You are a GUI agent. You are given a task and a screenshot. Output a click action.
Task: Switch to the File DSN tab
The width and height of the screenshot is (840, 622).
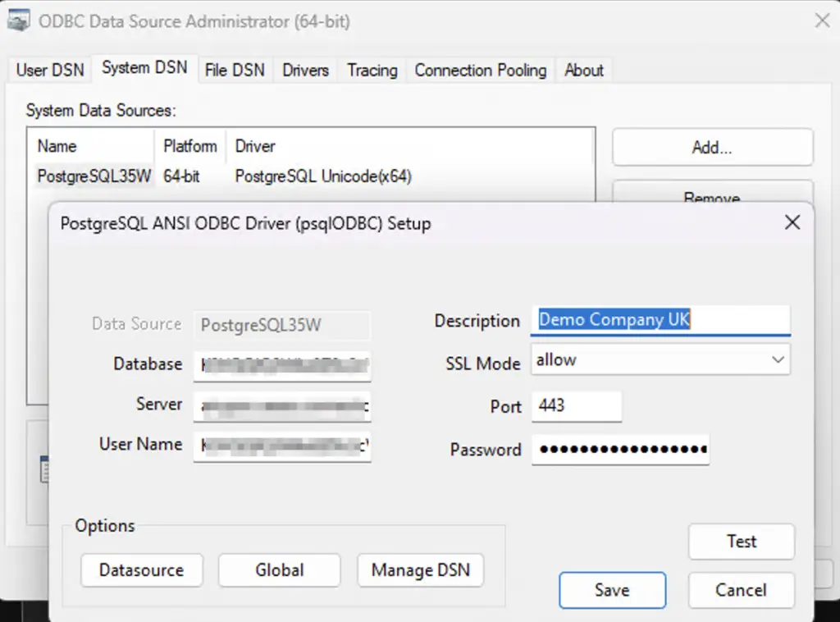[235, 70]
